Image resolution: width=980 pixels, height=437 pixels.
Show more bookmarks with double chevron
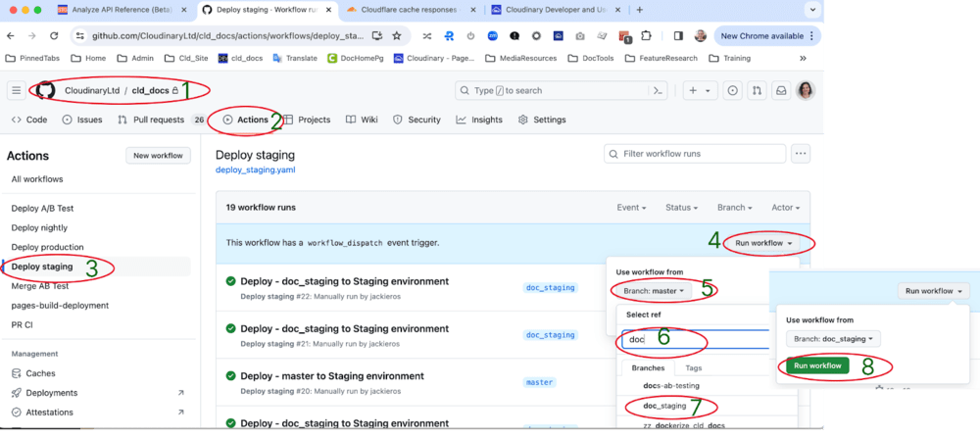click(804, 58)
